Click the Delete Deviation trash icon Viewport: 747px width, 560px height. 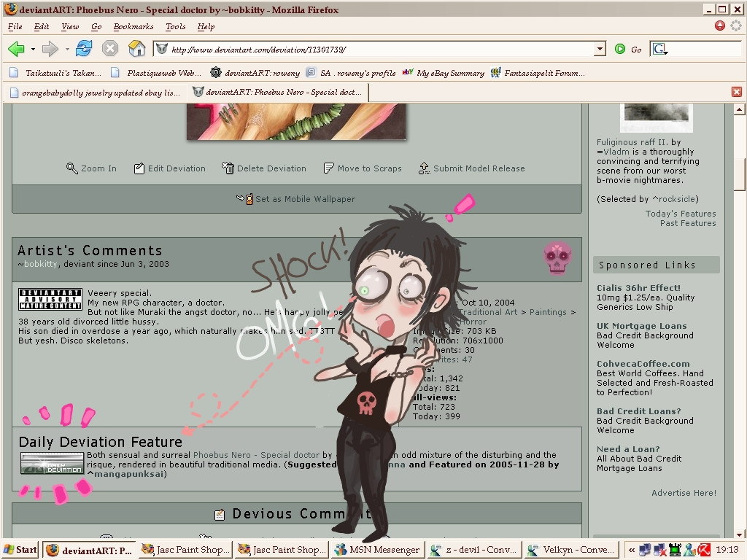click(228, 168)
